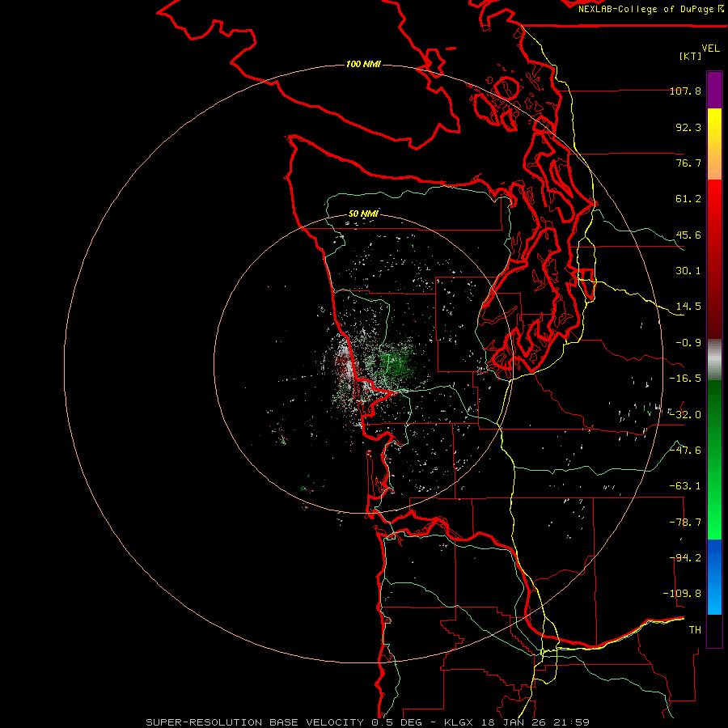Click the [KT] units label
This screenshot has height=728, width=728.
(691, 56)
